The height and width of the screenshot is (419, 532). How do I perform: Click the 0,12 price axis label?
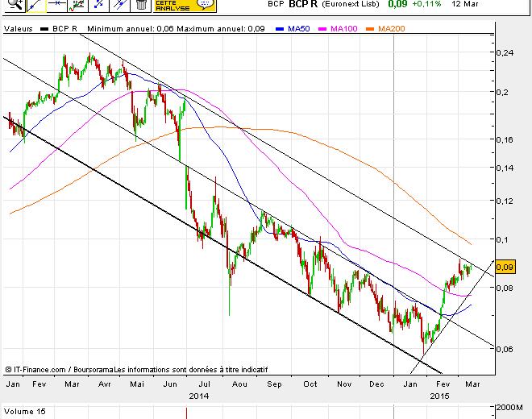(505, 201)
